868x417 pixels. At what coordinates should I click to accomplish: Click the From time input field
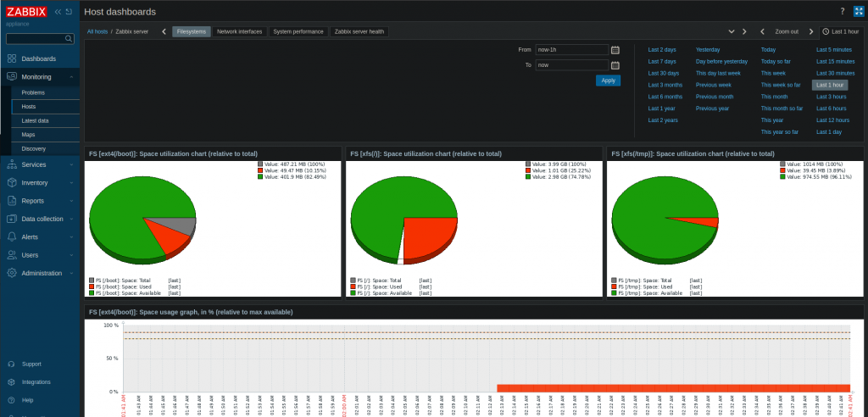point(572,50)
